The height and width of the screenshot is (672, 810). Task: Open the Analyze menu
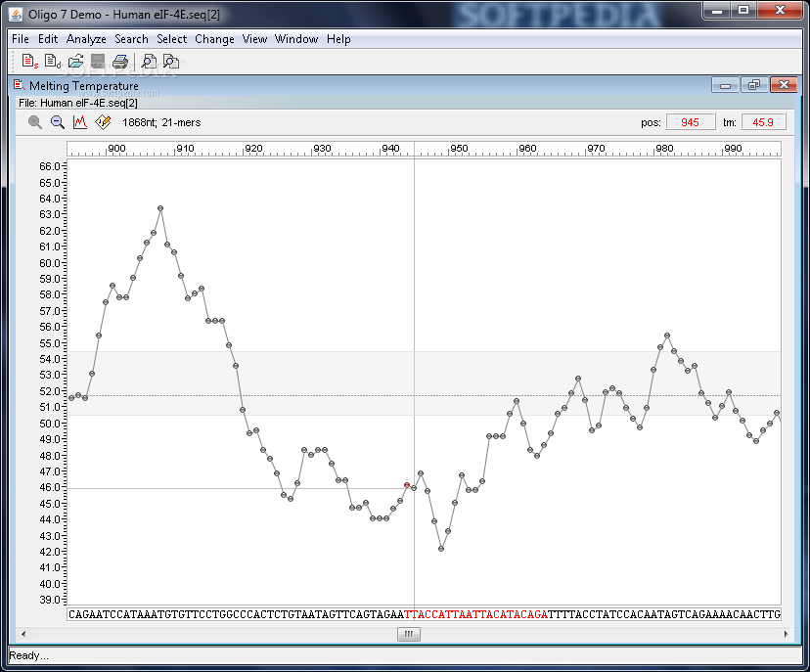[x=86, y=39]
